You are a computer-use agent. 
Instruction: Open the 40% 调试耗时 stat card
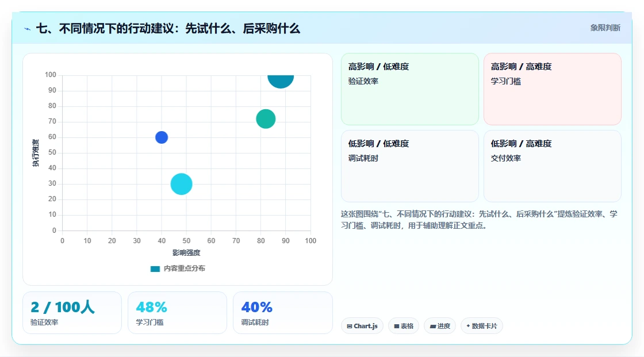pos(282,313)
